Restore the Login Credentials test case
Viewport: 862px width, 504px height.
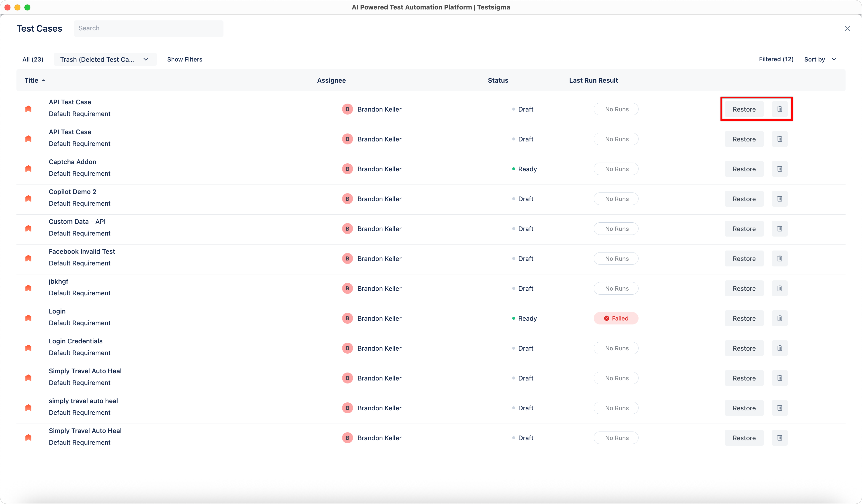[744, 348]
